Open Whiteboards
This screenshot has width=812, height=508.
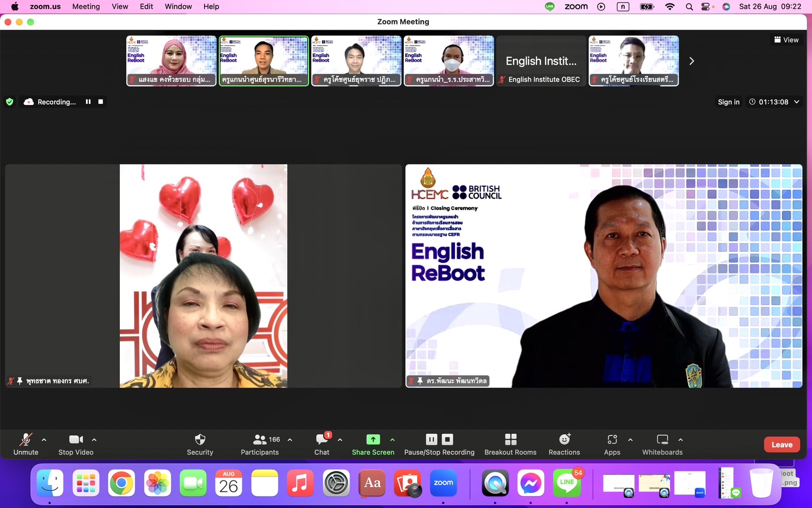(x=662, y=444)
